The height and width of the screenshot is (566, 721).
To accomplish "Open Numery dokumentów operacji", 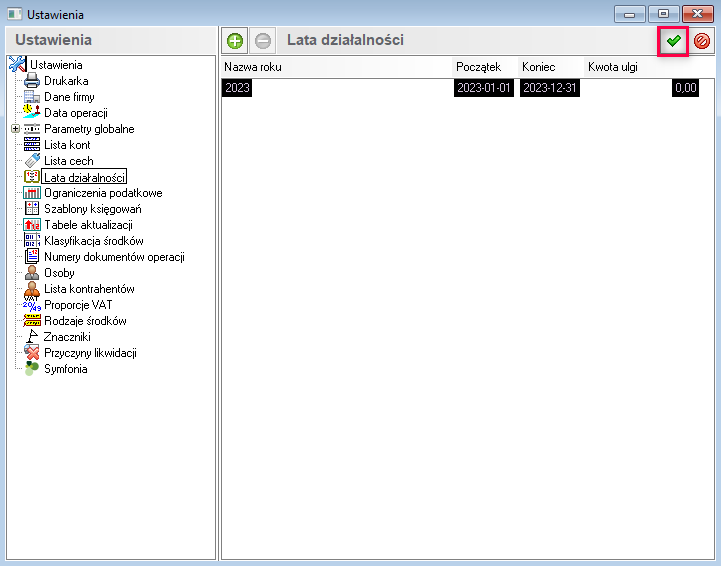I will 114,257.
